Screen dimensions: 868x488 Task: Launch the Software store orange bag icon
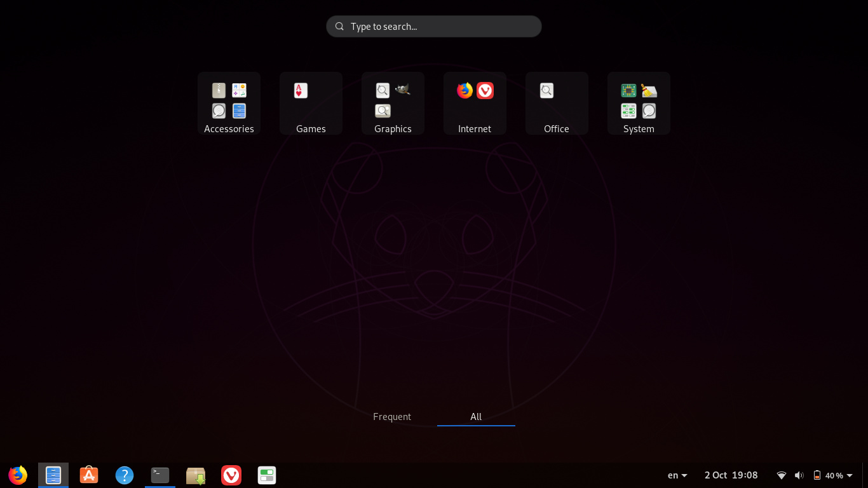[89, 475]
